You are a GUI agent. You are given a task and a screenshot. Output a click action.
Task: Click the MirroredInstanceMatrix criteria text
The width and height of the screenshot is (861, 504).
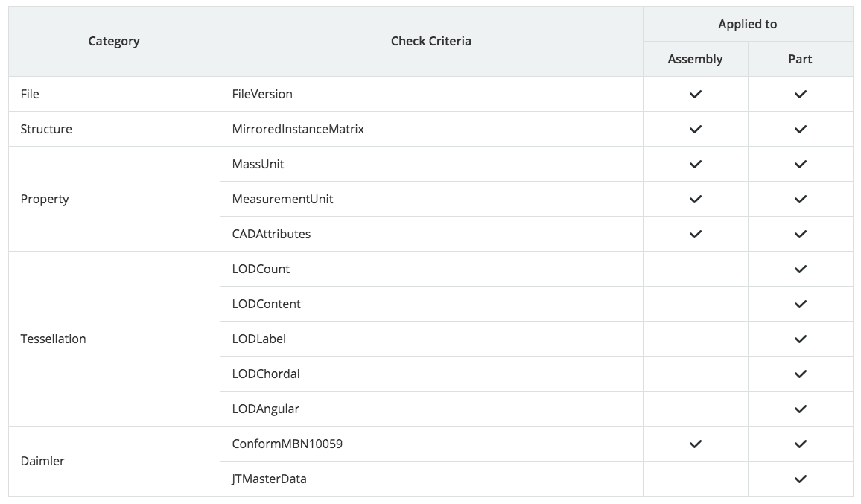tap(298, 129)
